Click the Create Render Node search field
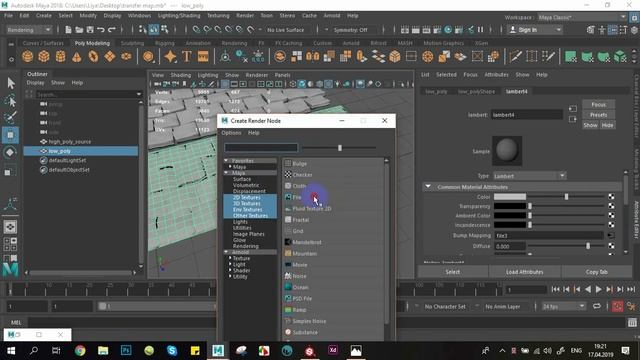 click(x=261, y=148)
